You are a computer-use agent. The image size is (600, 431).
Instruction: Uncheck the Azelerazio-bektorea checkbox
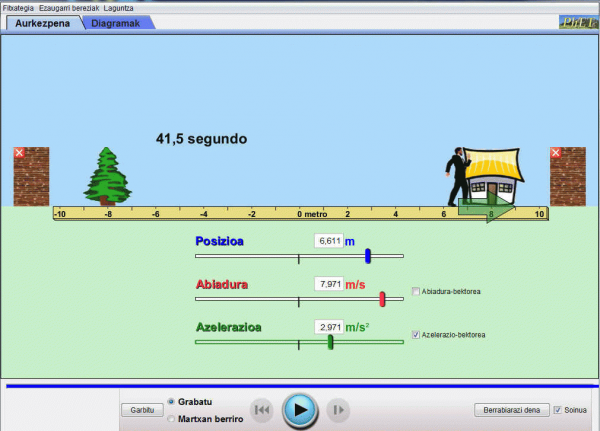[x=416, y=334]
